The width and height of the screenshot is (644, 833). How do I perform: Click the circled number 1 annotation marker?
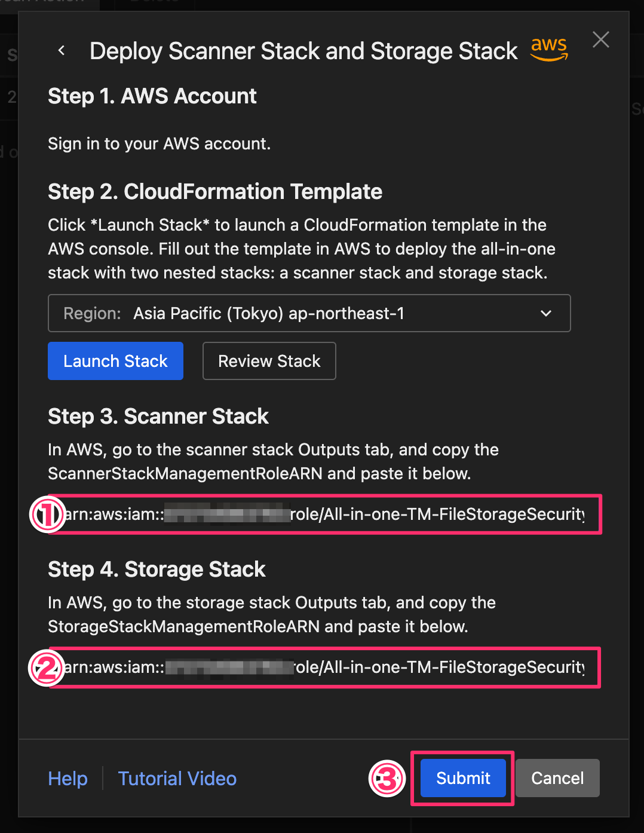point(47,514)
